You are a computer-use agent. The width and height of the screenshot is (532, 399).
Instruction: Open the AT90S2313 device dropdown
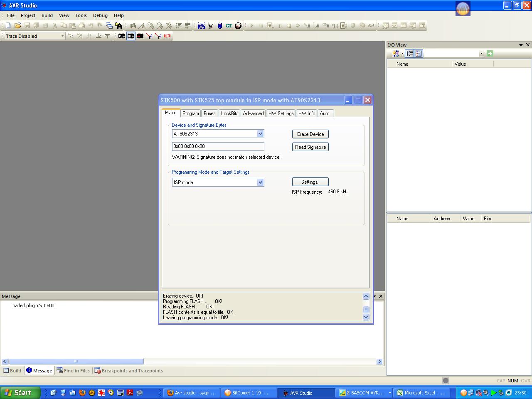coord(260,134)
